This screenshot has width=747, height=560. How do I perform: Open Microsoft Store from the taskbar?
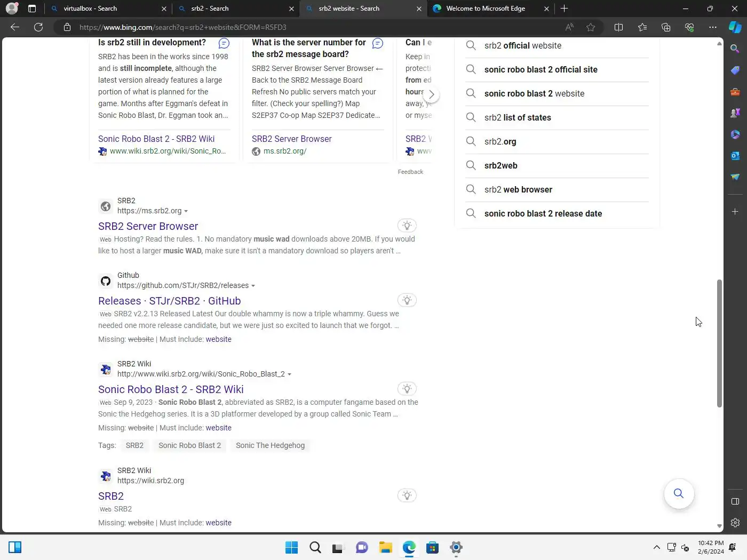click(x=432, y=547)
